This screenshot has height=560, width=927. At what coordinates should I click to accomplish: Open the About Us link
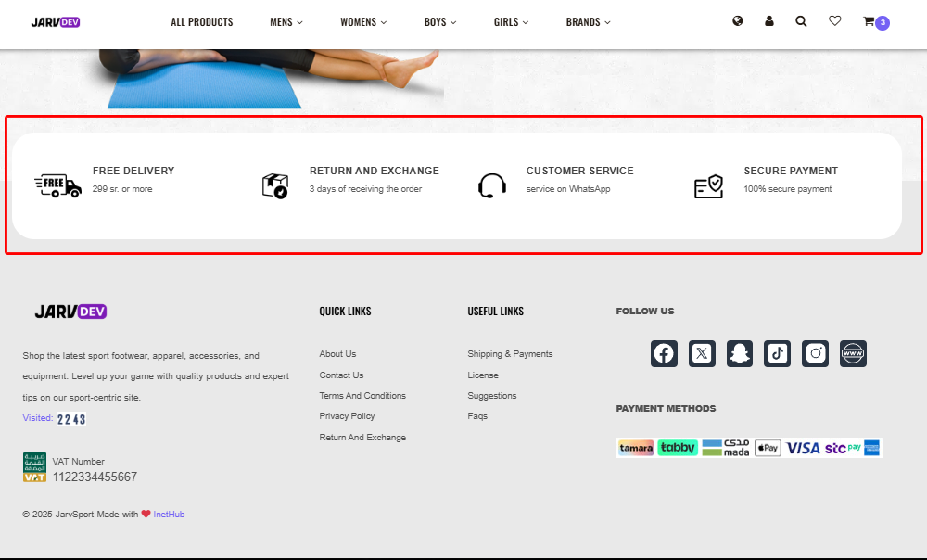[x=337, y=354]
